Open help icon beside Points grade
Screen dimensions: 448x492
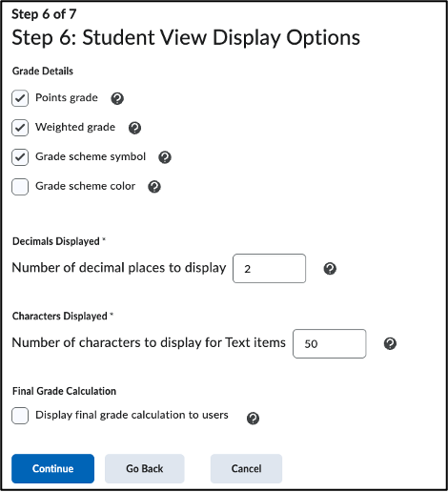pos(117,98)
